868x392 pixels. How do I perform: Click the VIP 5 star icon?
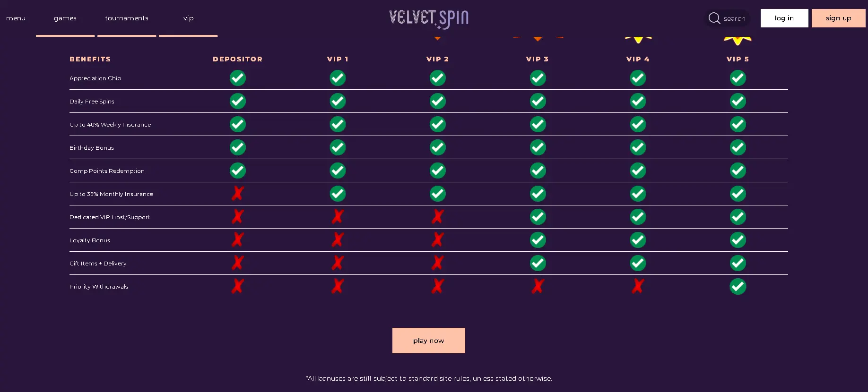[x=738, y=39]
